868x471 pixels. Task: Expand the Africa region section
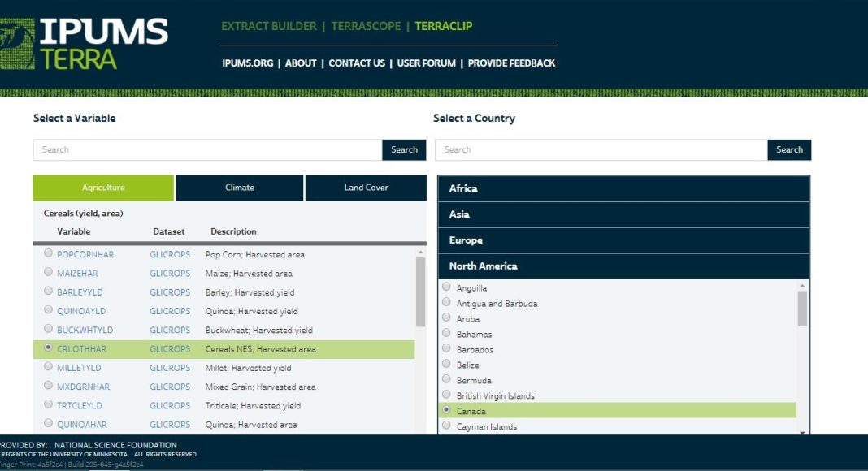pos(623,188)
